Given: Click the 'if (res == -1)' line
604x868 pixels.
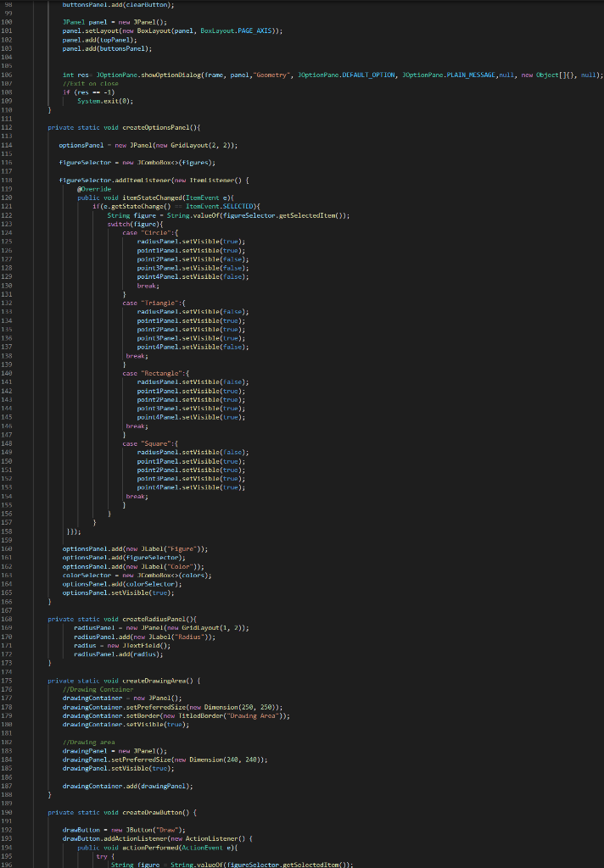Looking at the screenshot, I should coord(88,92).
